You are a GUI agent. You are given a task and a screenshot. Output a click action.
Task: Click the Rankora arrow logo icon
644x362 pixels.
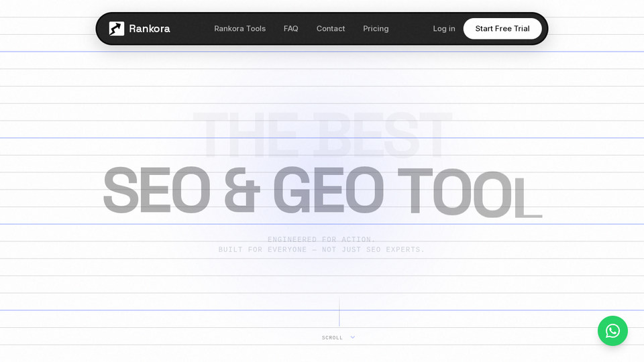pyautogui.click(x=117, y=29)
